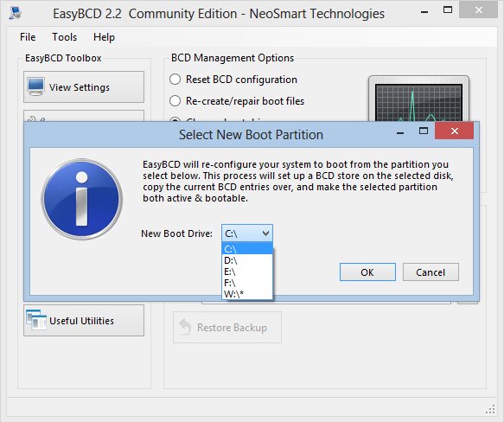Click the View Settings button
This screenshot has width=504, height=422.
point(84,87)
